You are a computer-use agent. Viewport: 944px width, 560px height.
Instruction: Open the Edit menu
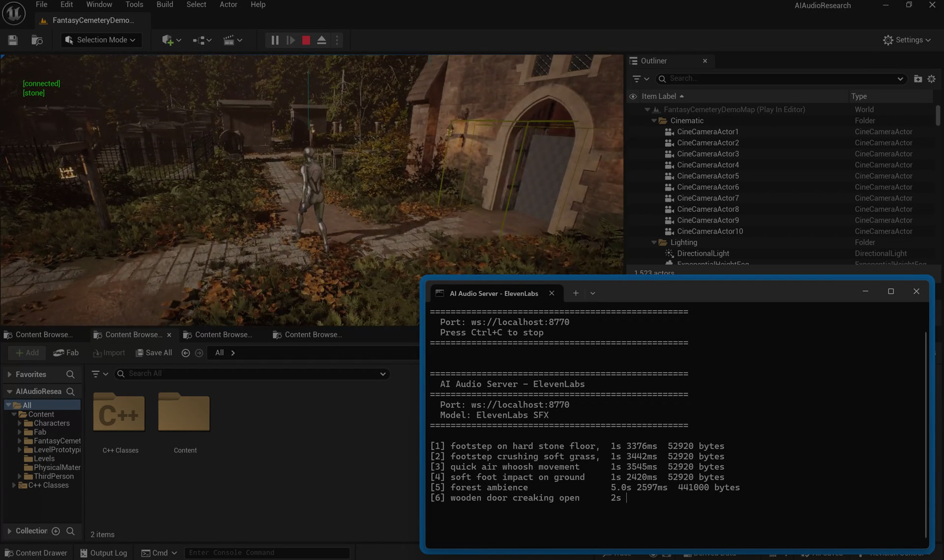click(66, 4)
